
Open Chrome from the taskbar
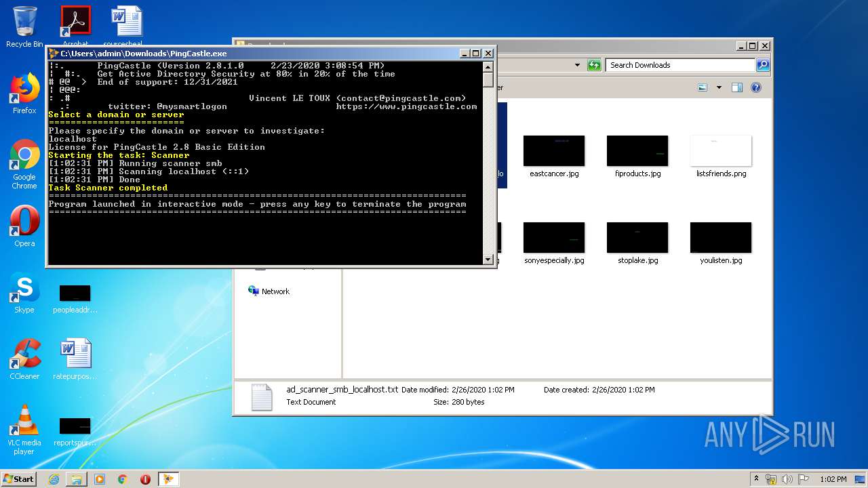pyautogui.click(x=123, y=479)
